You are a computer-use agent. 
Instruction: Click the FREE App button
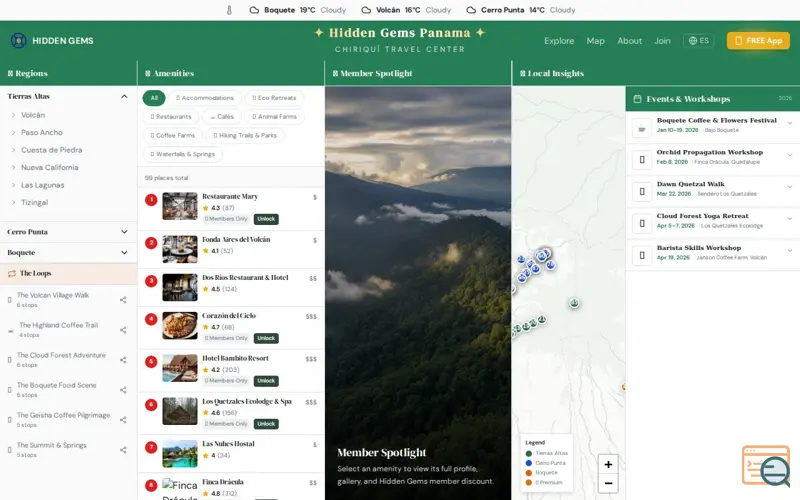coord(758,41)
